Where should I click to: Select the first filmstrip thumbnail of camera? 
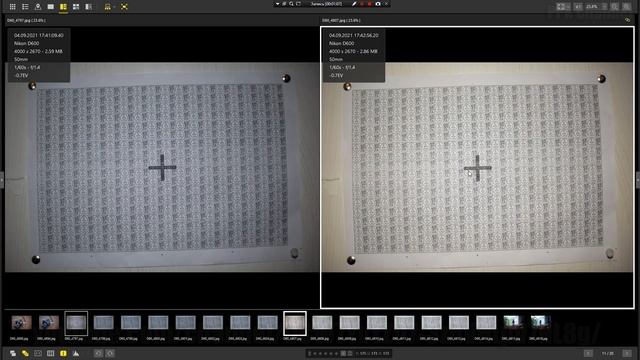tap(21, 322)
